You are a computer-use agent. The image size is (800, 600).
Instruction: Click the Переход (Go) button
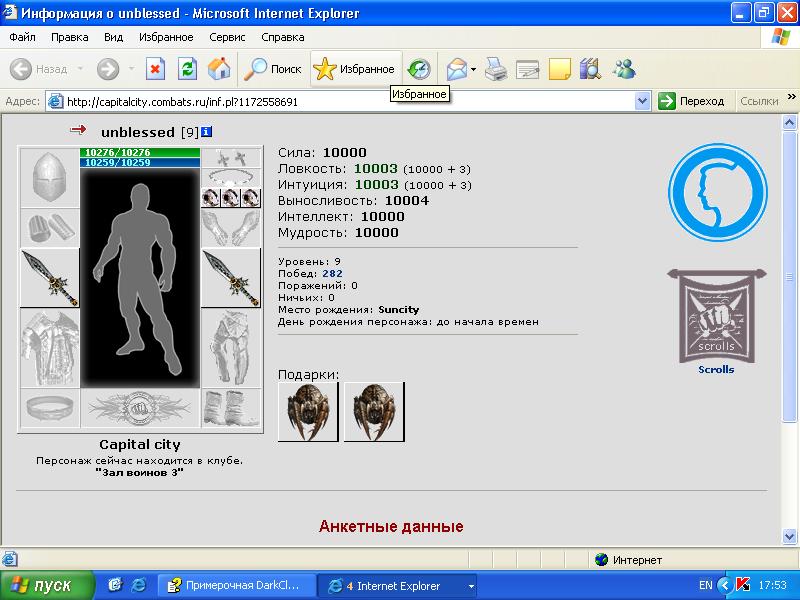click(x=692, y=101)
